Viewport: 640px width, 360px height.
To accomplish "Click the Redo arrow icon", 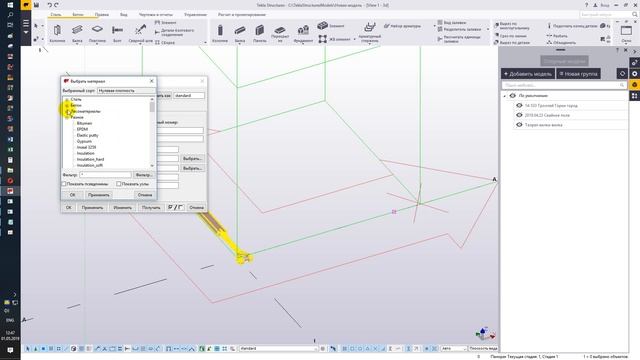I will (x=56, y=5).
